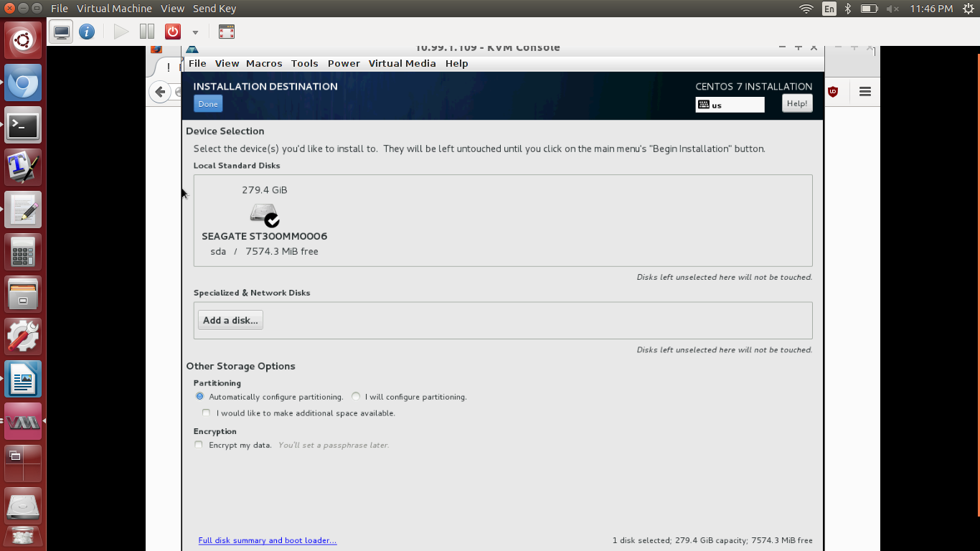The width and height of the screenshot is (980, 551).
Task: Open KVM Console View menu
Action: 227,63
